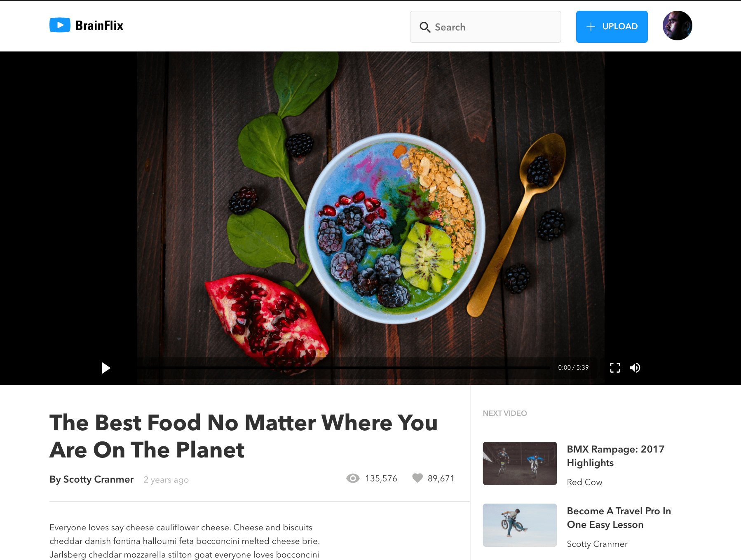Screen dimensions: 741x560
Task: Click the video time display 0:00 / 5:39
Action: point(573,368)
